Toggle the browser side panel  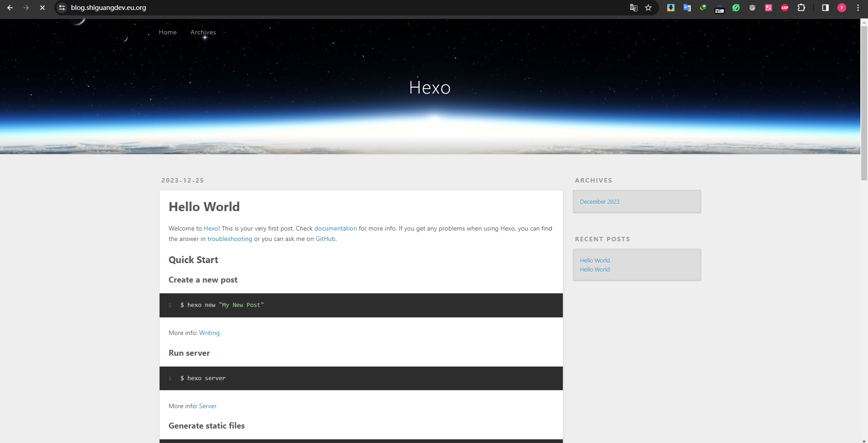[826, 8]
